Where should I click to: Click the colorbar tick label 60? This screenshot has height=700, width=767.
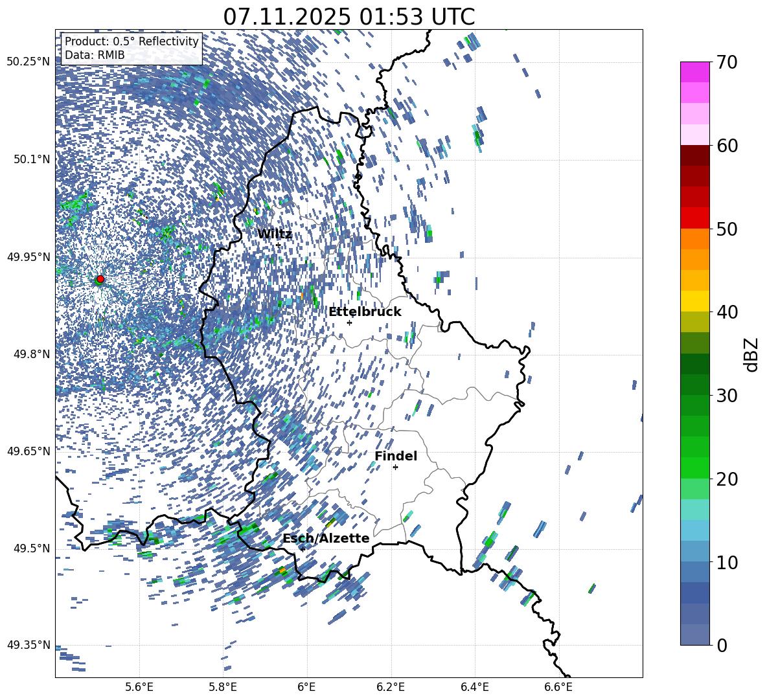727,146
